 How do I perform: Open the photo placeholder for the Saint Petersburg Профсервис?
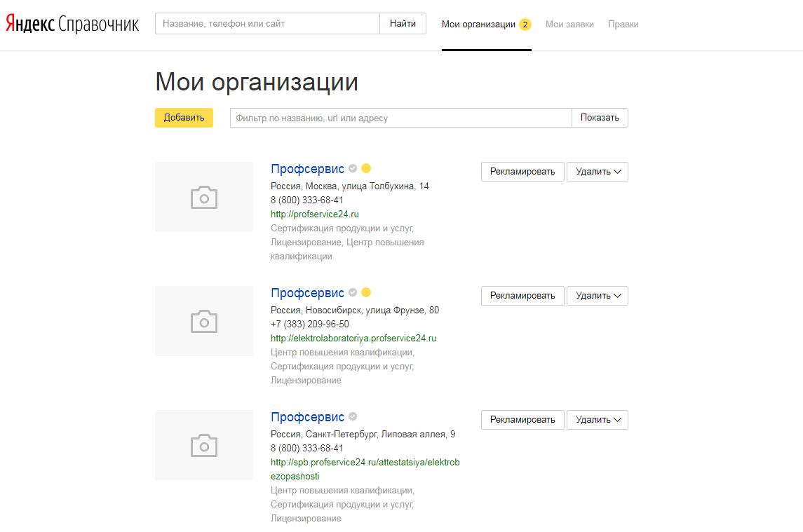(x=204, y=445)
